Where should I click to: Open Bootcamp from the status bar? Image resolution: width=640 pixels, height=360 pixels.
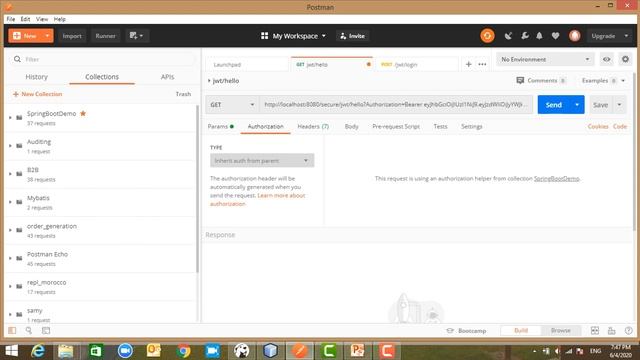(466, 331)
